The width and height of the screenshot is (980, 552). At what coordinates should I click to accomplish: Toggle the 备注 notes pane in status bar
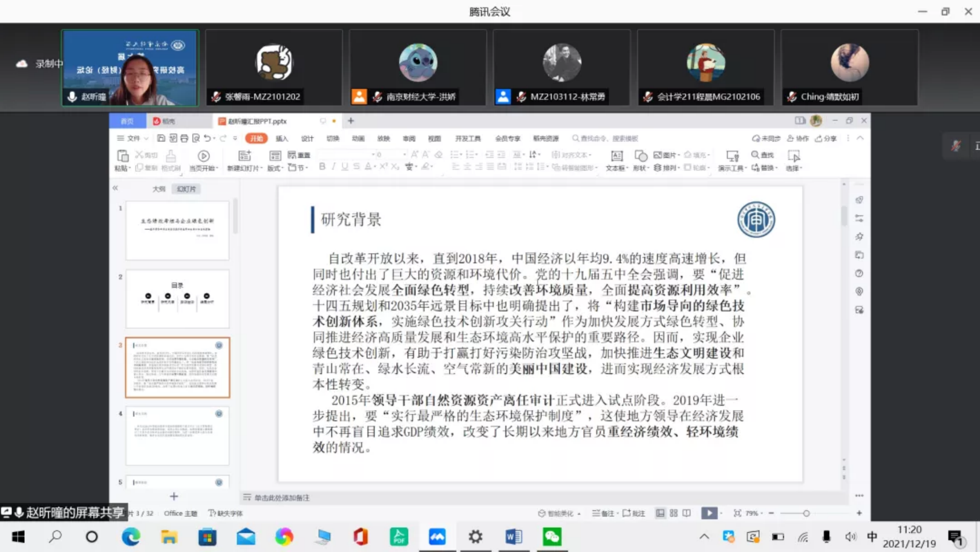603,513
